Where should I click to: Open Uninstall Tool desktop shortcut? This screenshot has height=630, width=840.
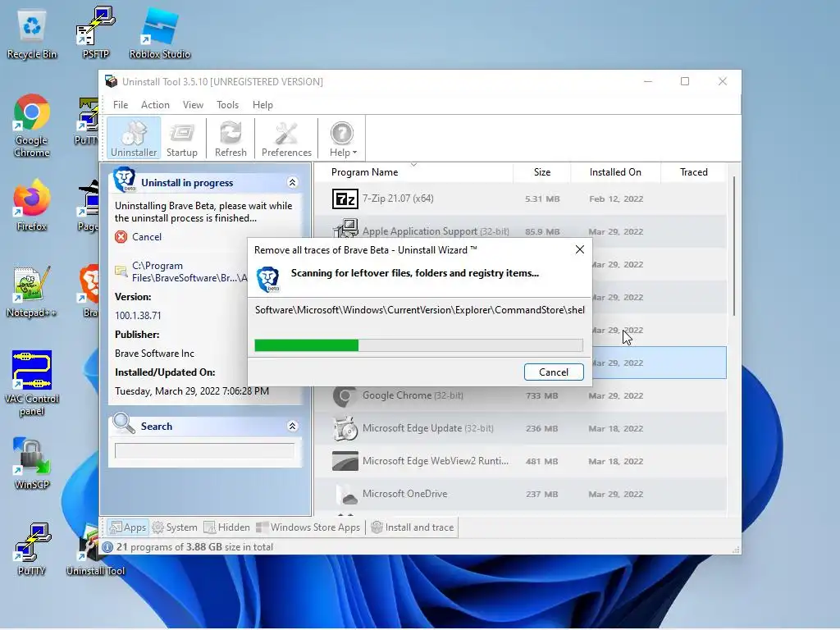click(95, 549)
